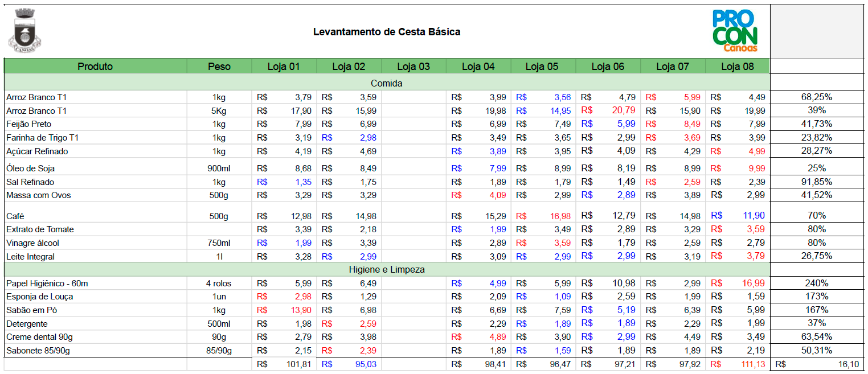Click the Canoas coat of arms logo

click(x=26, y=31)
